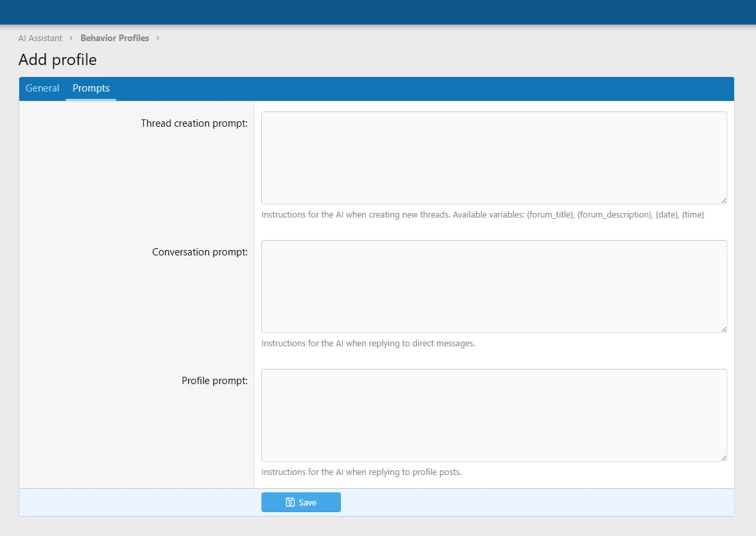Click resize grip of Profile prompt box

tap(724, 458)
